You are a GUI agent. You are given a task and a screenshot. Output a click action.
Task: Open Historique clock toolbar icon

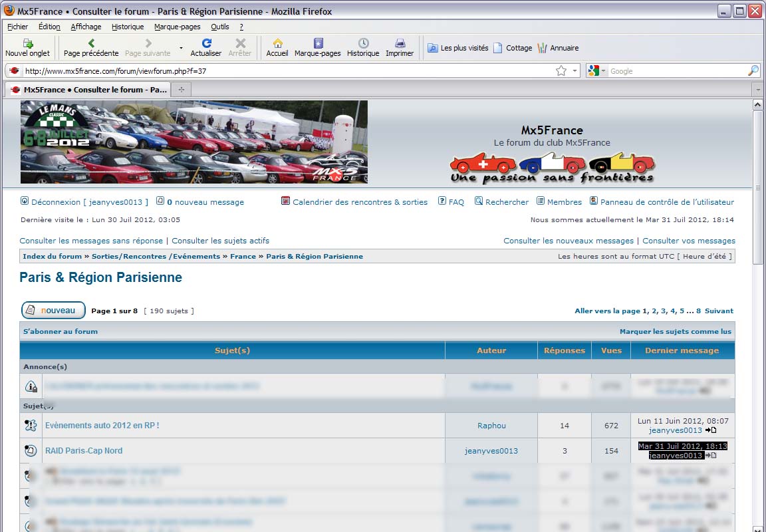pyautogui.click(x=363, y=43)
